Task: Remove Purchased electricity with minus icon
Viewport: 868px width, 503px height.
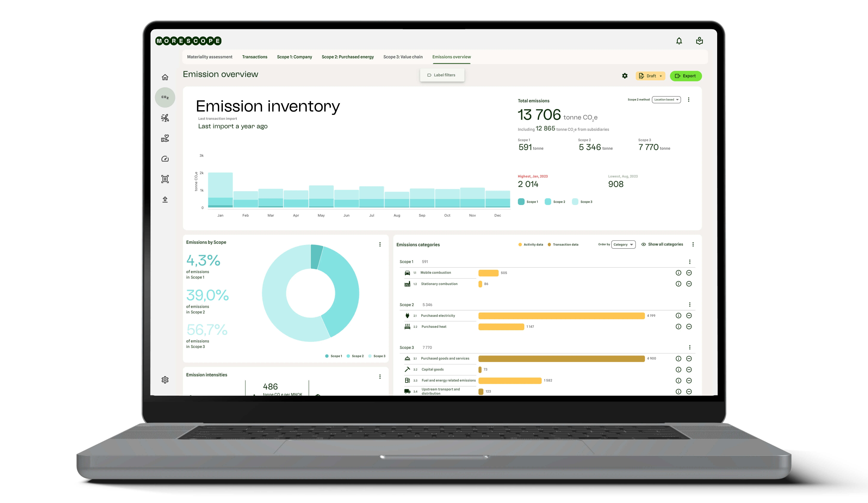Action: [689, 316]
